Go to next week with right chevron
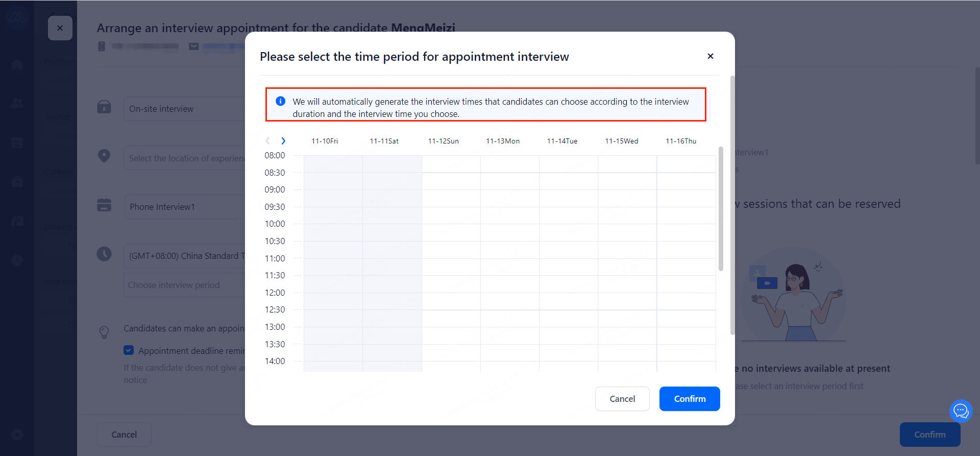The width and height of the screenshot is (980, 456). (x=283, y=141)
